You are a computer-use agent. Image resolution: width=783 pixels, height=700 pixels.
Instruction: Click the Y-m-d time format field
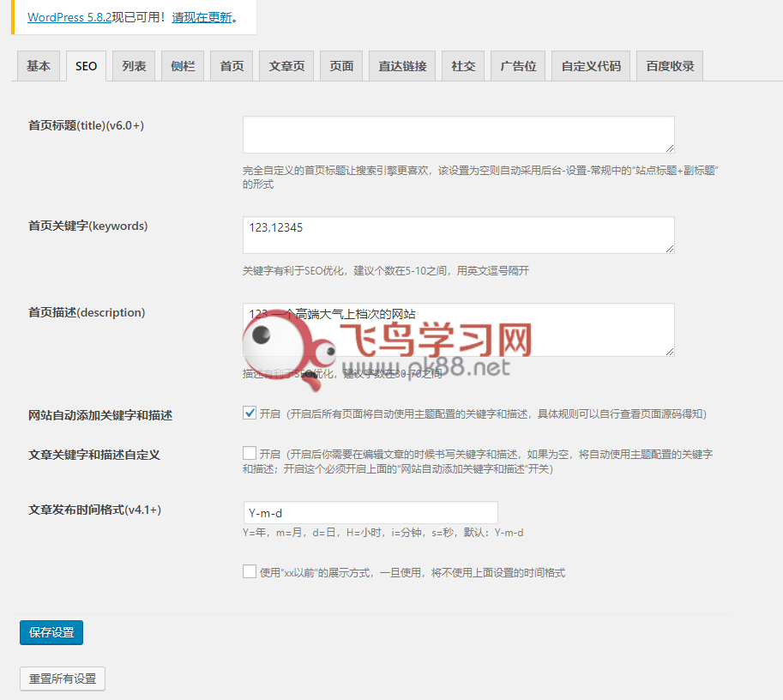[370, 513]
